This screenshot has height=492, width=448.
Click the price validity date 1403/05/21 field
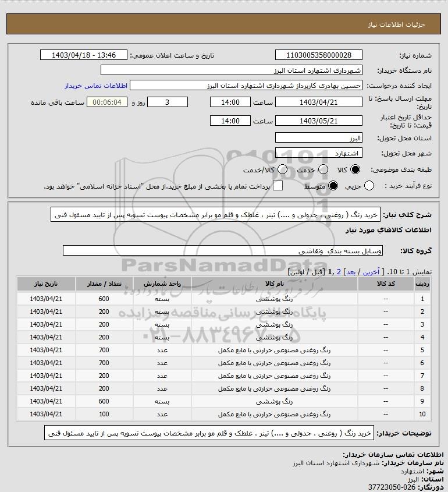(318, 121)
